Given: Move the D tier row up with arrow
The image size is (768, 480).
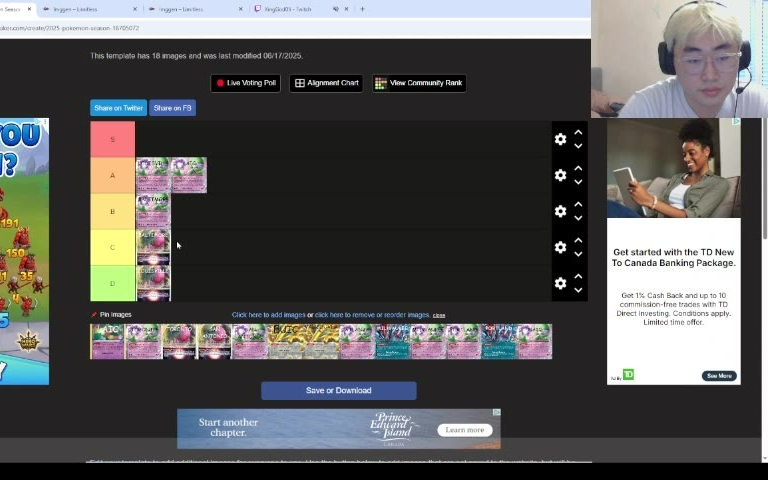Looking at the screenshot, I should [x=578, y=276].
